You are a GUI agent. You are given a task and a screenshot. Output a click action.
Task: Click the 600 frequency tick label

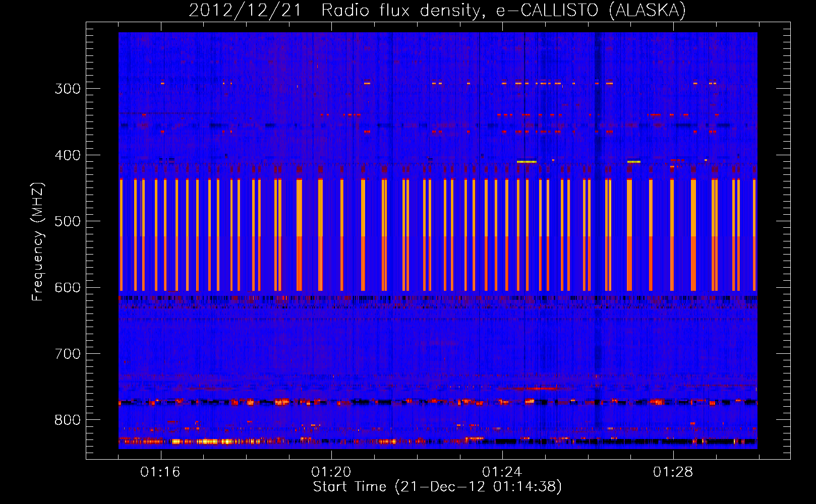point(68,288)
